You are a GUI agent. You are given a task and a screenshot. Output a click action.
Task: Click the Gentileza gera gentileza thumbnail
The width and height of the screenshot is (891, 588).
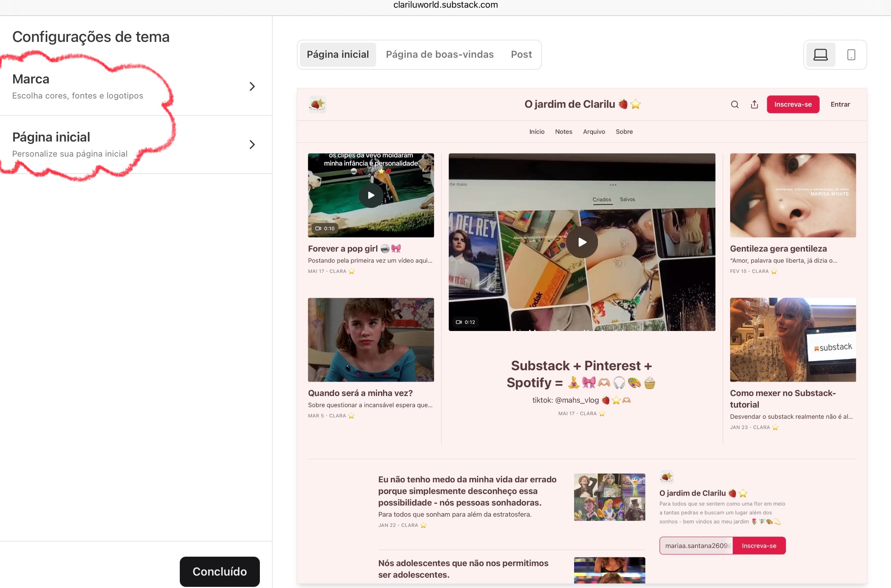tap(793, 195)
